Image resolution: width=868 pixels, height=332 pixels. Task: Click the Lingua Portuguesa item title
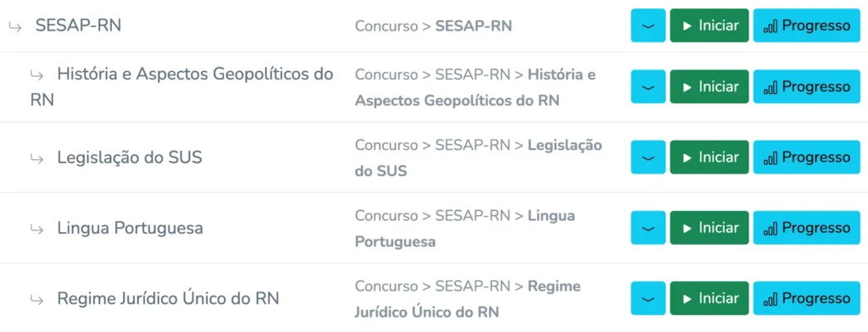(x=130, y=228)
